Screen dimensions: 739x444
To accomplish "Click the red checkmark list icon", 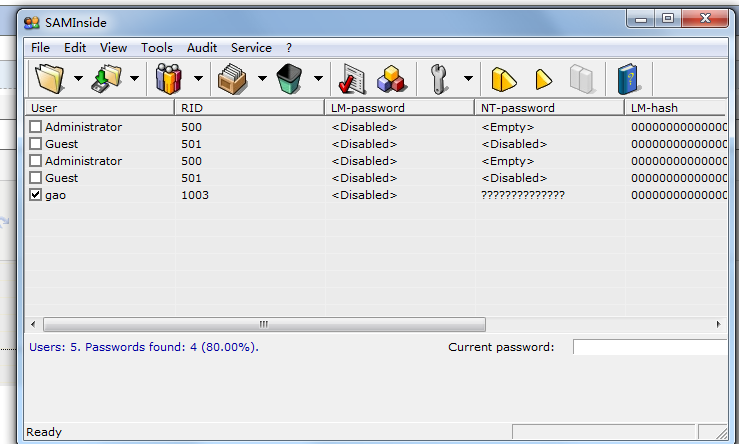I will (x=352, y=79).
